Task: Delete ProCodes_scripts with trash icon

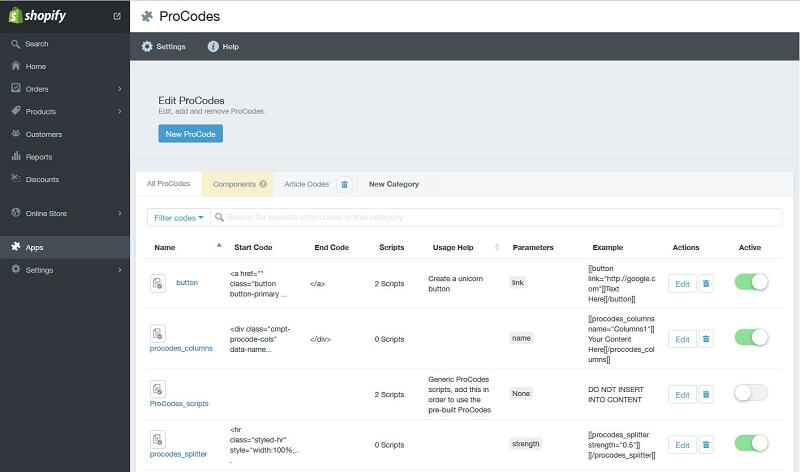Action: pyautogui.click(x=706, y=394)
